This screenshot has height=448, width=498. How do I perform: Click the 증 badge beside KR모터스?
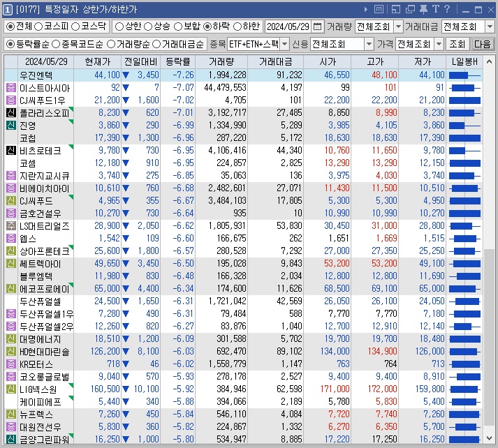(10, 364)
